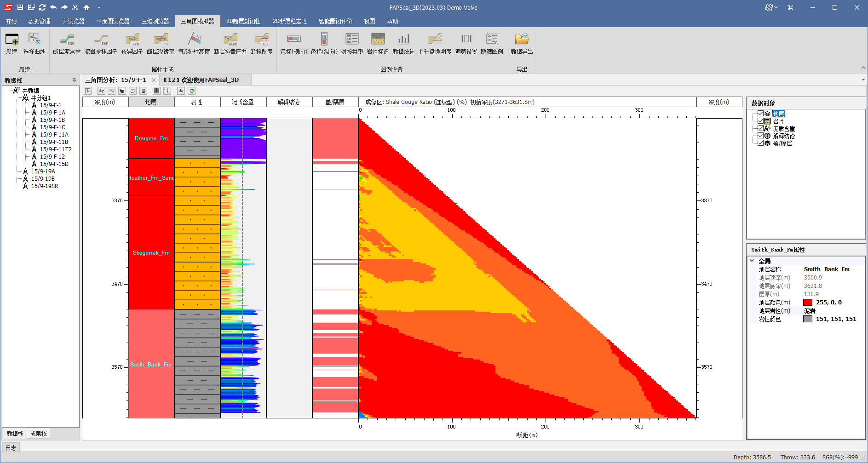Open 数据统计 data statistics
Screen dimensions: 868x463
(x=403, y=44)
